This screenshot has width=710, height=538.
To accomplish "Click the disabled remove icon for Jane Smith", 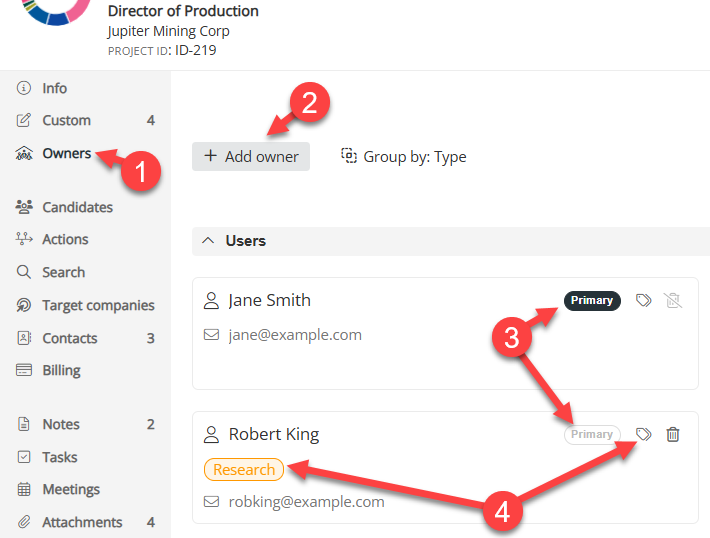I will [673, 300].
